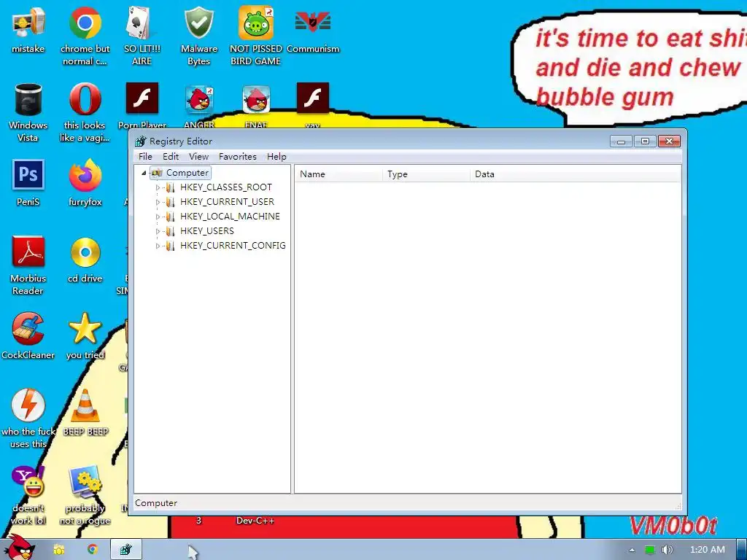Click the 1:20 AM taskbar clock

click(x=707, y=550)
